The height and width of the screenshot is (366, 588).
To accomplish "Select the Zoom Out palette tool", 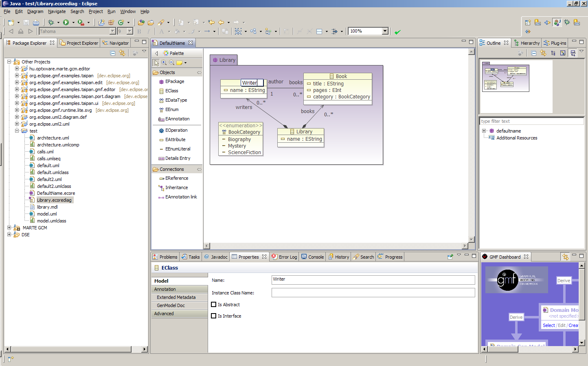I will [x=172, y=63].
